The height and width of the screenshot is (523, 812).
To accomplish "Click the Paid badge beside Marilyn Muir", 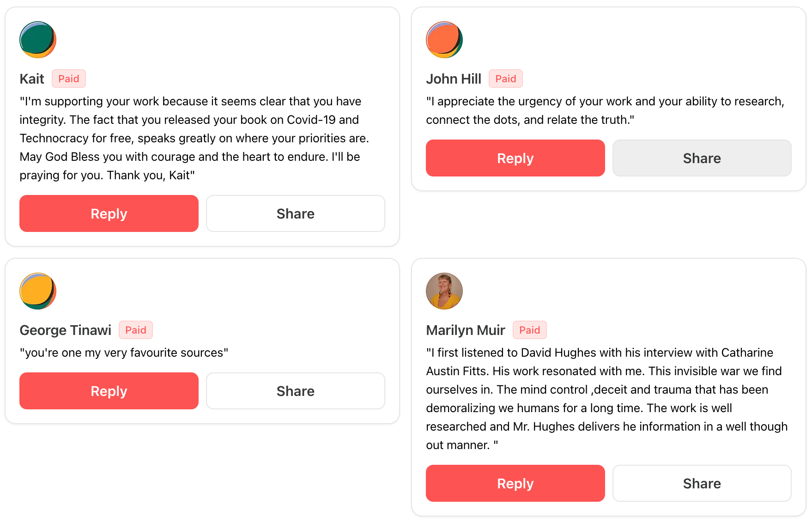I will pyautogui.click(x=530, y=330).
